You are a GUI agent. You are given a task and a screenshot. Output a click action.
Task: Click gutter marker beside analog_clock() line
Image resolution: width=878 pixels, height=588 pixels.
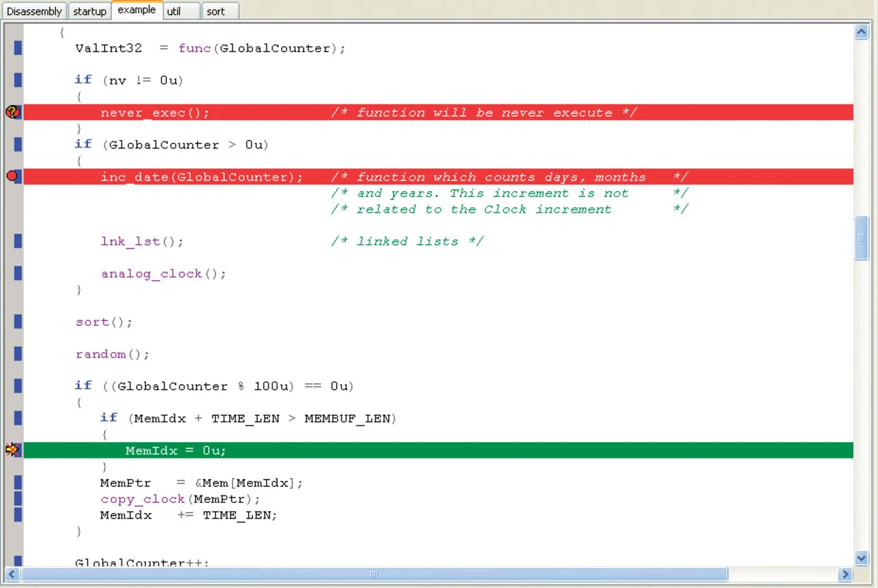pyautogui.click(x=18, y=274)
